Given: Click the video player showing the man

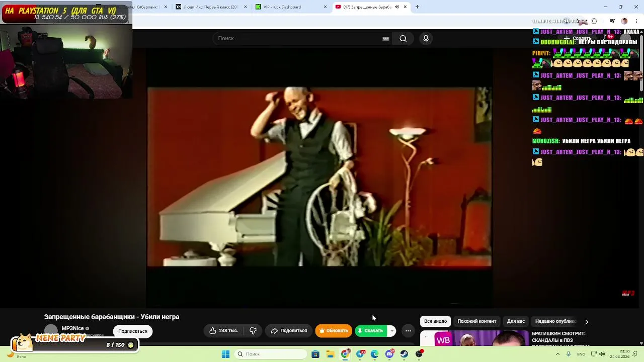Looking at the screenshot, I should click(x=319, y=176).
